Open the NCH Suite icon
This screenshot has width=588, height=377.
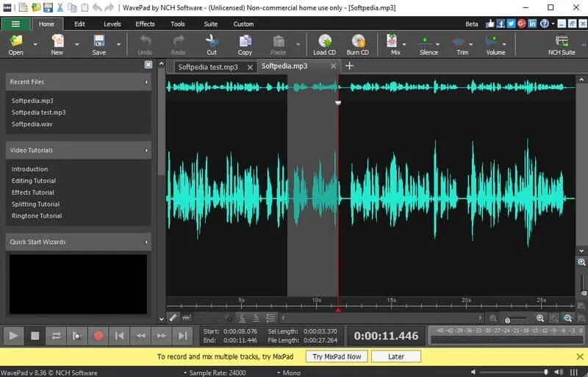point(562,40)
